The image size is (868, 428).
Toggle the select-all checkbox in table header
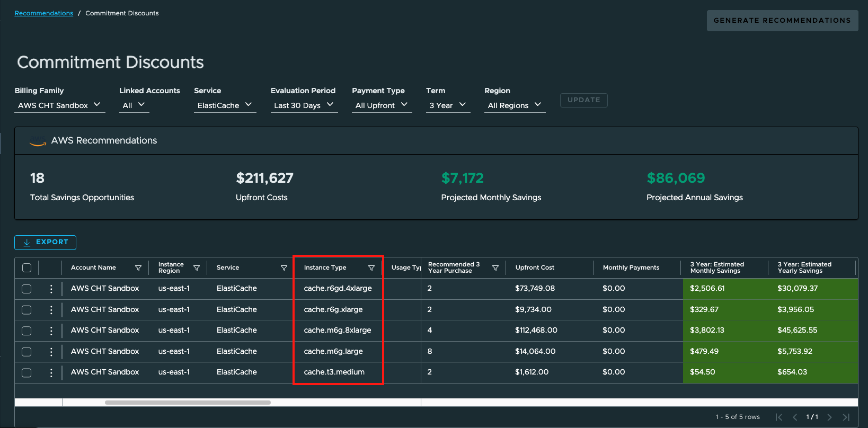click(x=26, y=268)
